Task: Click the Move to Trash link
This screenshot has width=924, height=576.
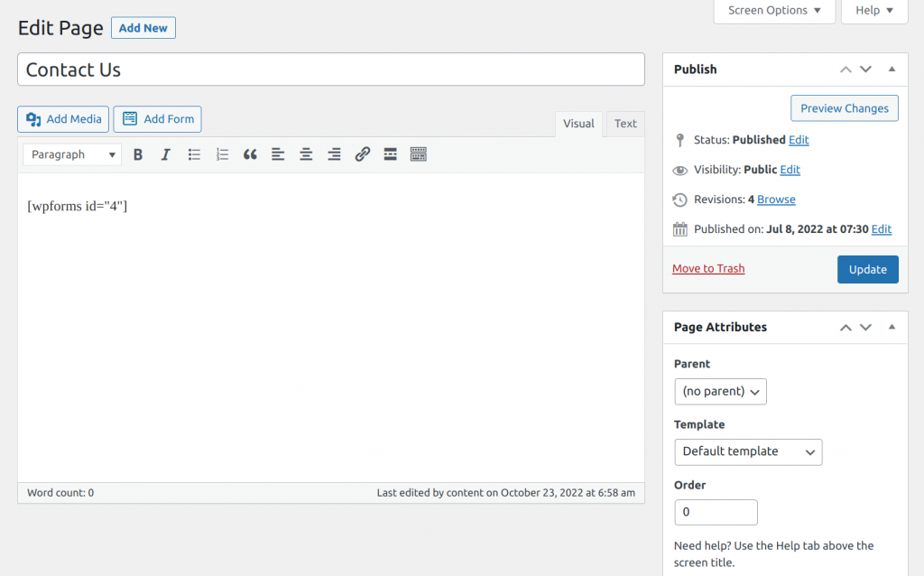Action: pyautogui.click(x=708, y=269)
